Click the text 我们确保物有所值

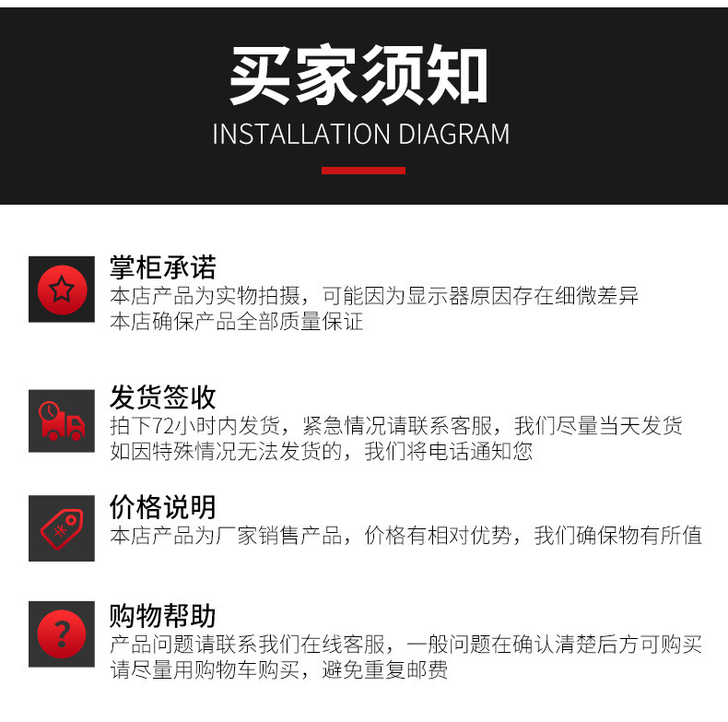click(x=618, y=535)
